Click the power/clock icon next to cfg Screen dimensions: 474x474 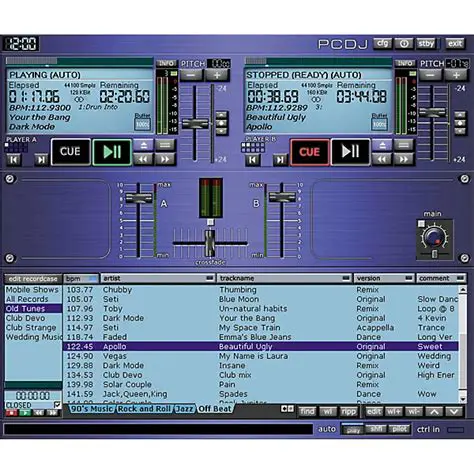404,44
